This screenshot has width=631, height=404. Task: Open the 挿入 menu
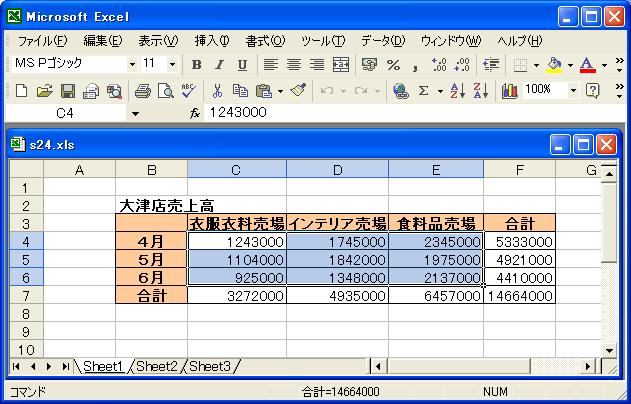(212, 41)
